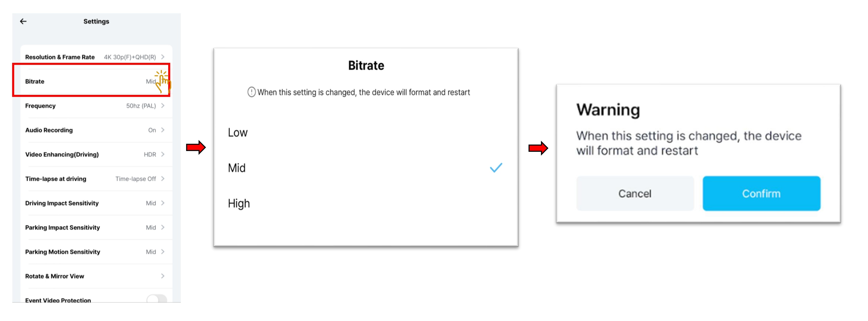Open Bitrate settings row
Image resolution: width=868 pixels, height=321 pixels.
point(91,82)
